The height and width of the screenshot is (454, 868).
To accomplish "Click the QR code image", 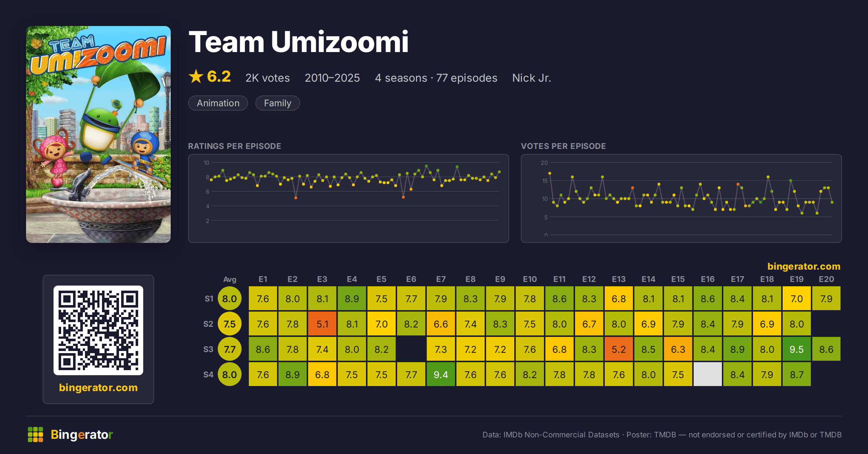I will click(98, 330).
